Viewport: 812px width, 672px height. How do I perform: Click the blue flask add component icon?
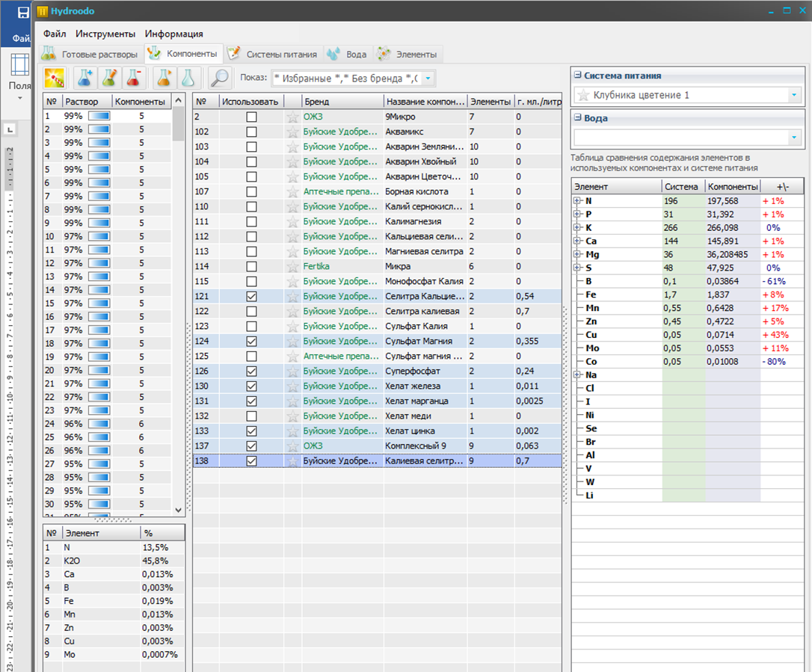point(86,78)
